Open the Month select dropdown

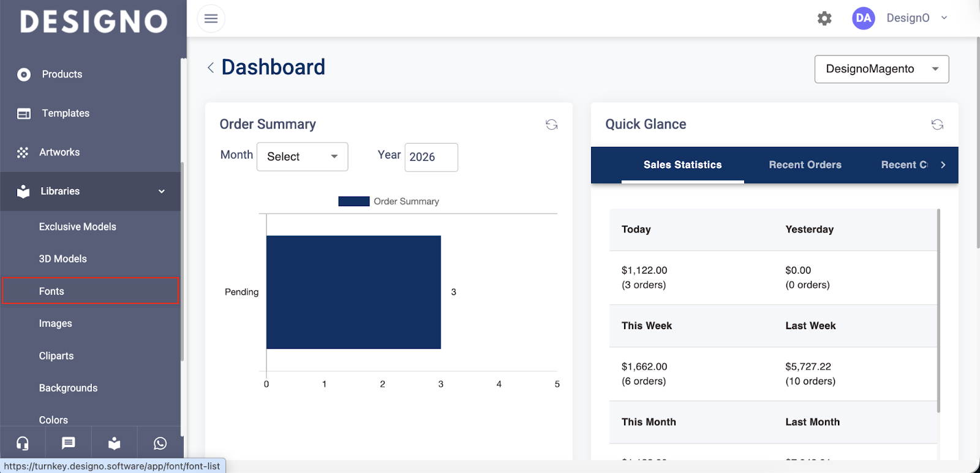303,157
